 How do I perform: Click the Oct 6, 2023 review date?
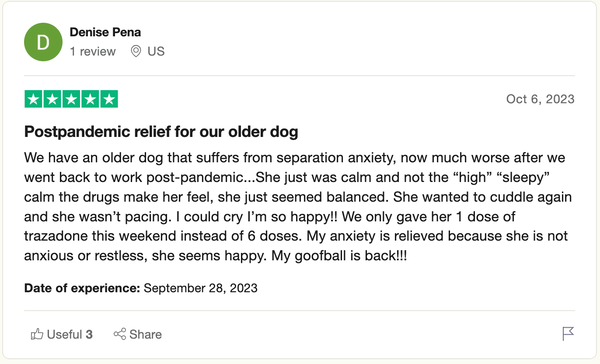(x=540, y=99)
